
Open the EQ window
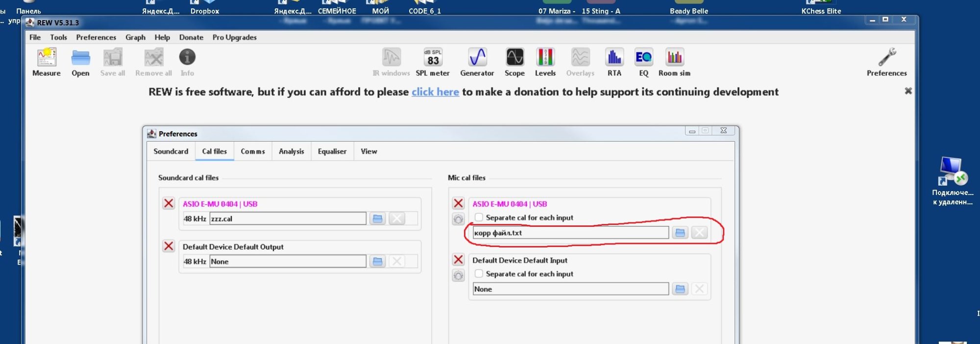coord(643,62)
